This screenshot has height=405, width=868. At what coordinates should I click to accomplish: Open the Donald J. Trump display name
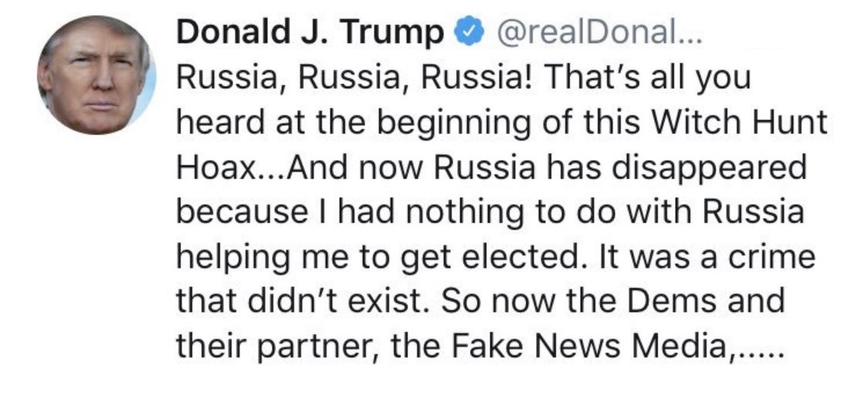(x=310, y=33)
